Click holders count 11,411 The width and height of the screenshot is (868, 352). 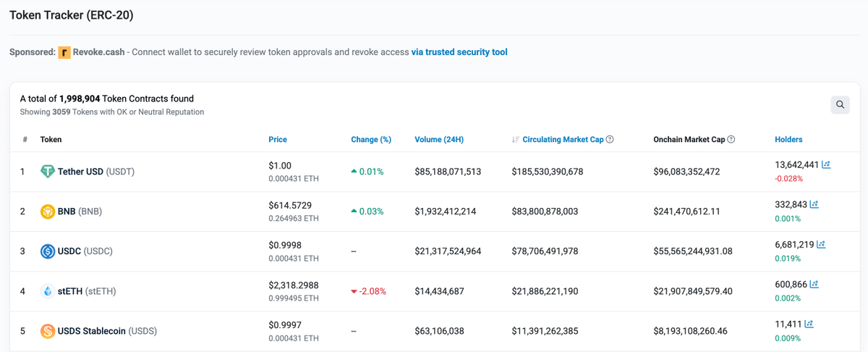[x=788, y=324]
